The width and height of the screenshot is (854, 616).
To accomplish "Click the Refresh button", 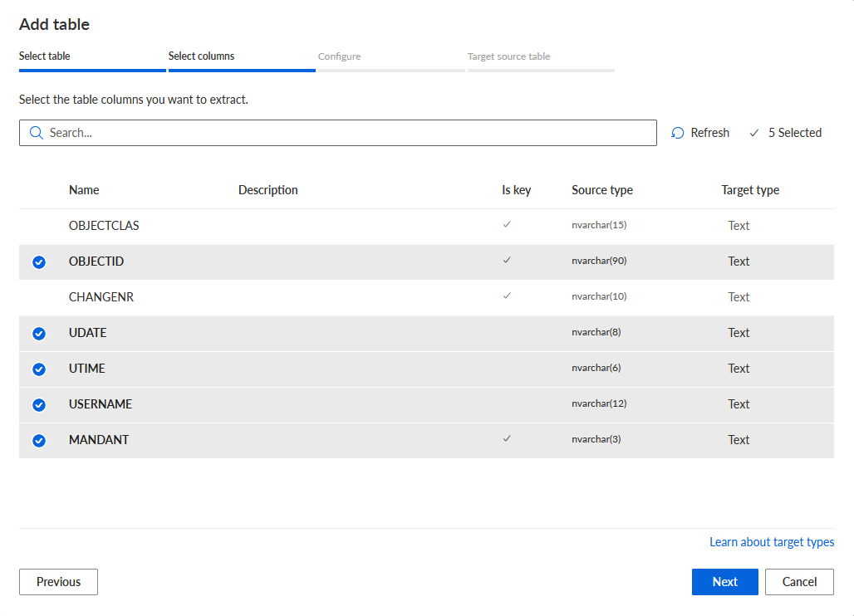I will coord(700,133).
